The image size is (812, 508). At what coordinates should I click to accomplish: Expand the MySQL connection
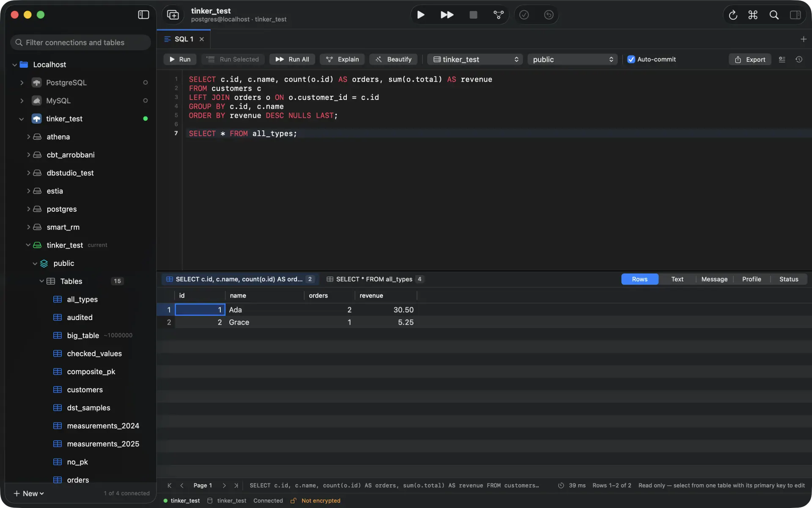coord(22,101)
